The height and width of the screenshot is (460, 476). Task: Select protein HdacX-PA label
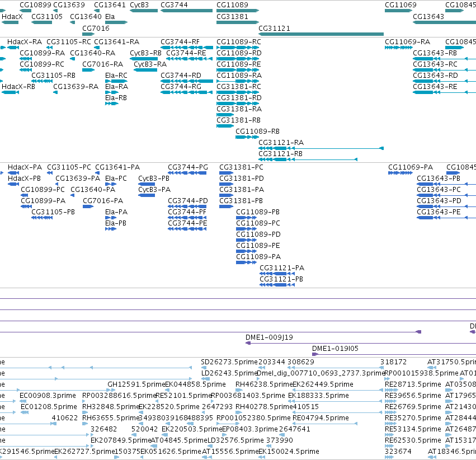pos(25,167)
